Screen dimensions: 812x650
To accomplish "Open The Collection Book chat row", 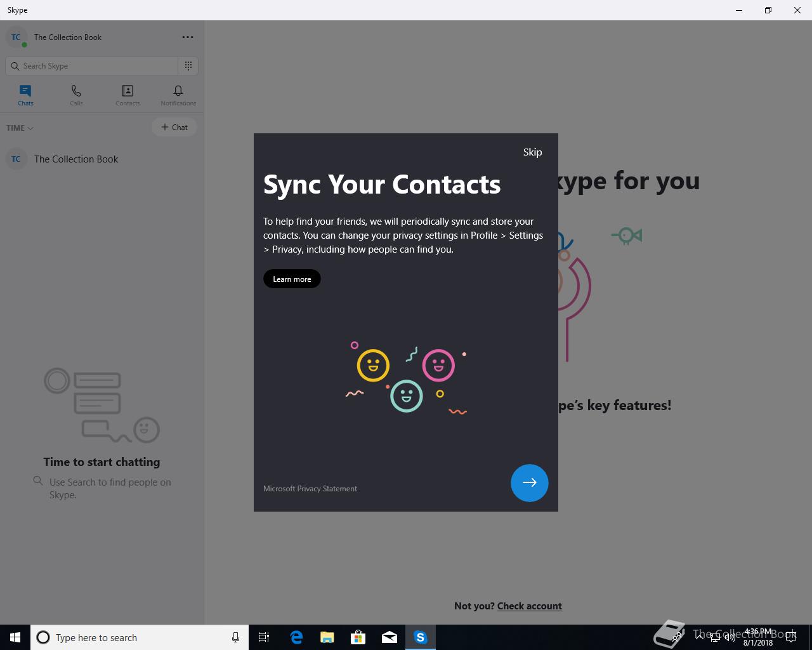I will click(x=101, y=159).
